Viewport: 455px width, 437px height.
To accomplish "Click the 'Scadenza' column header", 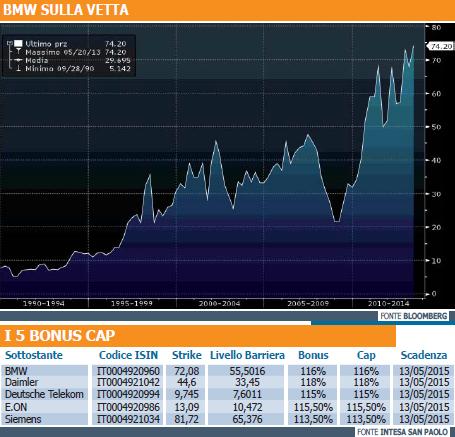I will (424, 355).
